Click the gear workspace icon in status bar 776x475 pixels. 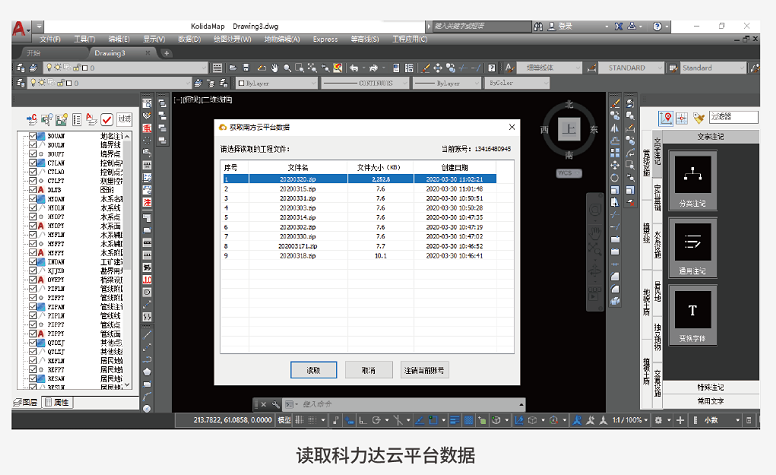coord(658,420)
